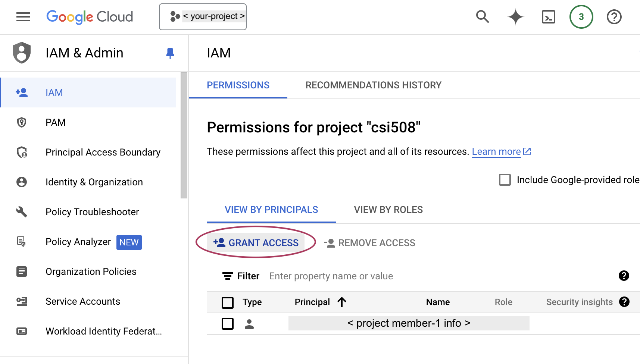
Task: Click the sidebar vertical scrollbar
Action: pyautogui.click(x=184, y=135)
